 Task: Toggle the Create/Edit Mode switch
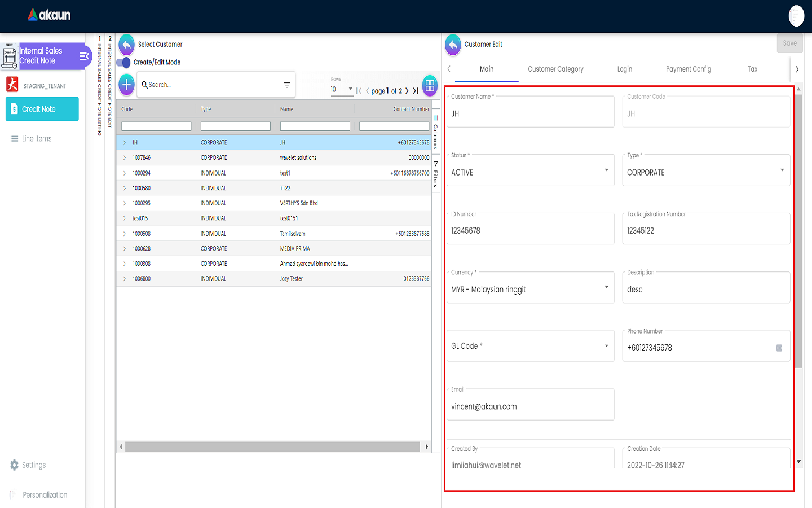pos(123,62)
